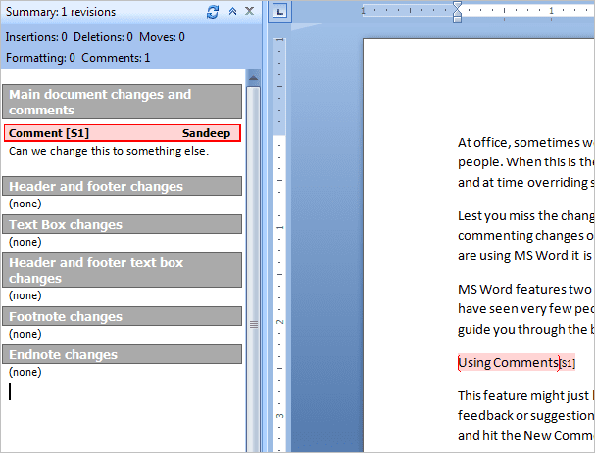Click the 'Endnote changes' heading
Image resolution: width=597 pixels, height=455 pixels.
point(122,354)
